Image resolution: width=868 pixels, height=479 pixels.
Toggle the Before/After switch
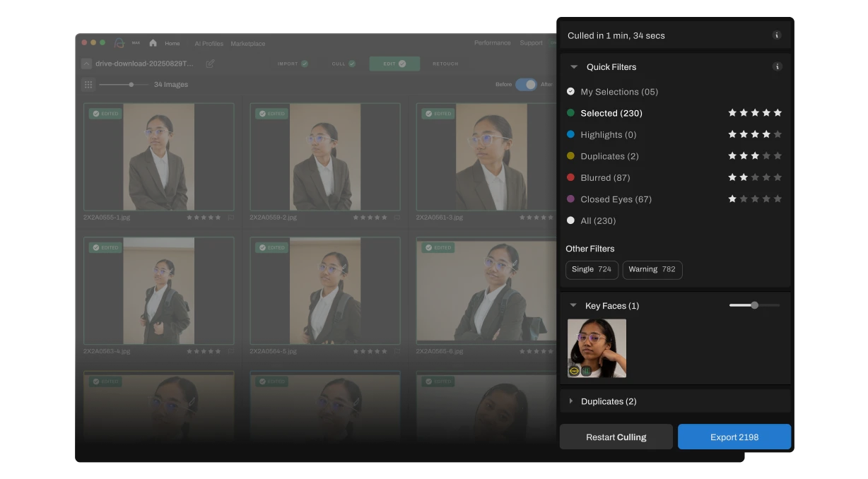tap(526, 85)
